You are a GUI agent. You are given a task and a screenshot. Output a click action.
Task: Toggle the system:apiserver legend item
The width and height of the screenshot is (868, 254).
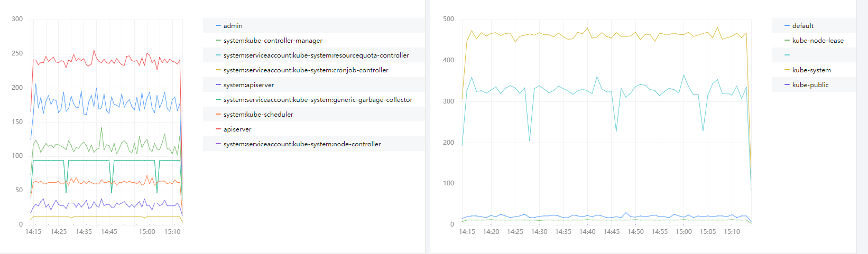[248, 85]
